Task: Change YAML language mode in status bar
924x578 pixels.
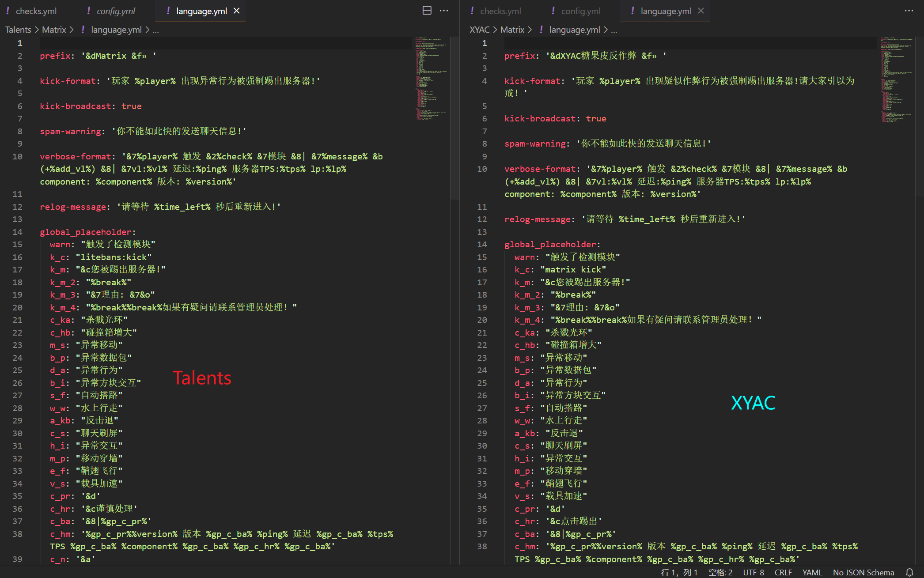Action: click(812, 572)
